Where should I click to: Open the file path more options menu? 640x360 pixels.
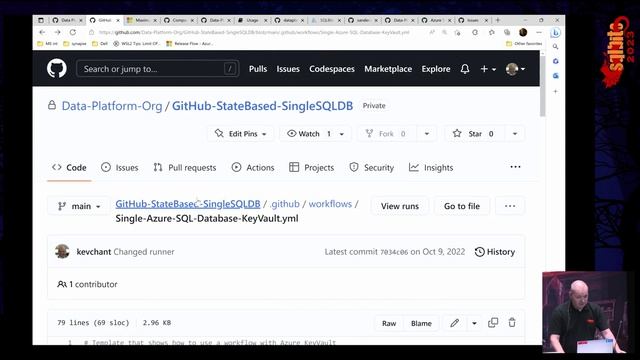[x=510, y=206]
